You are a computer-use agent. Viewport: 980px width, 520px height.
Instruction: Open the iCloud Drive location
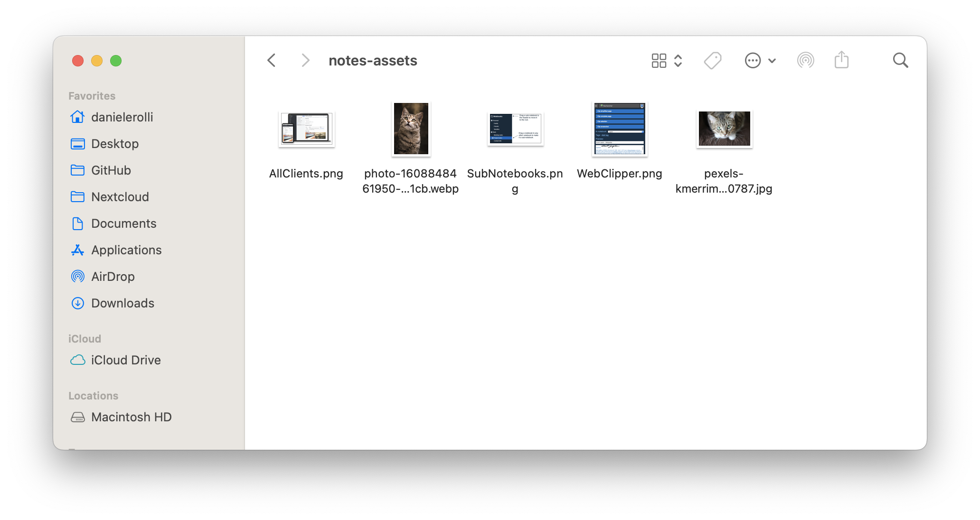[x=126, y=360]
